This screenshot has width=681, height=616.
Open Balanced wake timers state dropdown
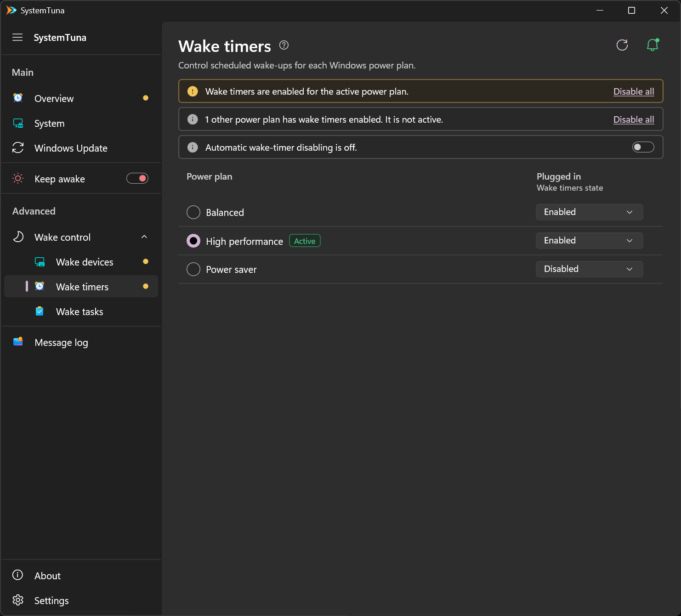pyautogui.click(x=589, y=212)
